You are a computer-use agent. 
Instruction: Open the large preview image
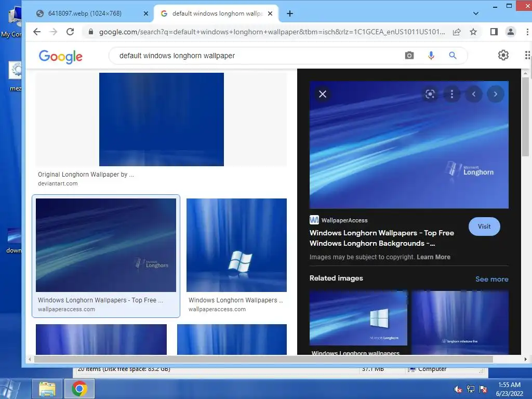[x=409, y=144]
